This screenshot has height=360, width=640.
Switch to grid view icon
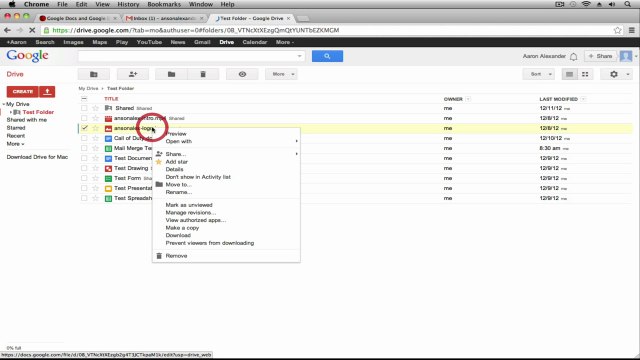(x=585, y=74)
